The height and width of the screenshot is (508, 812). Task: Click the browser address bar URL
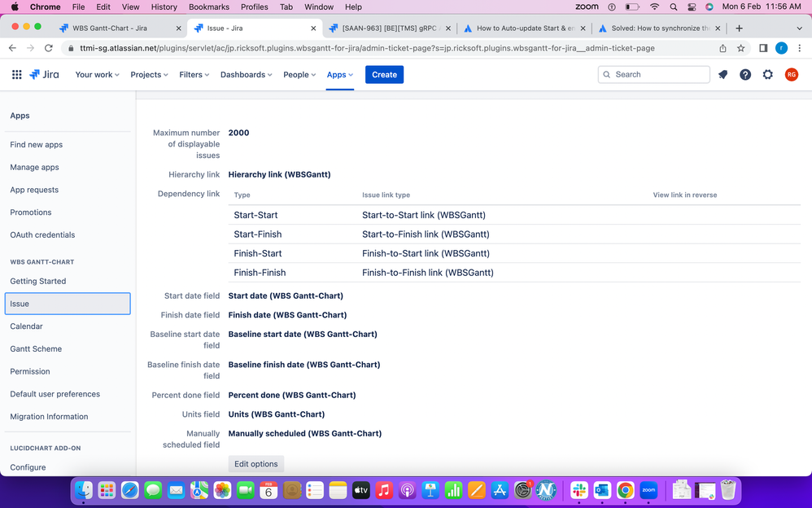367,48
